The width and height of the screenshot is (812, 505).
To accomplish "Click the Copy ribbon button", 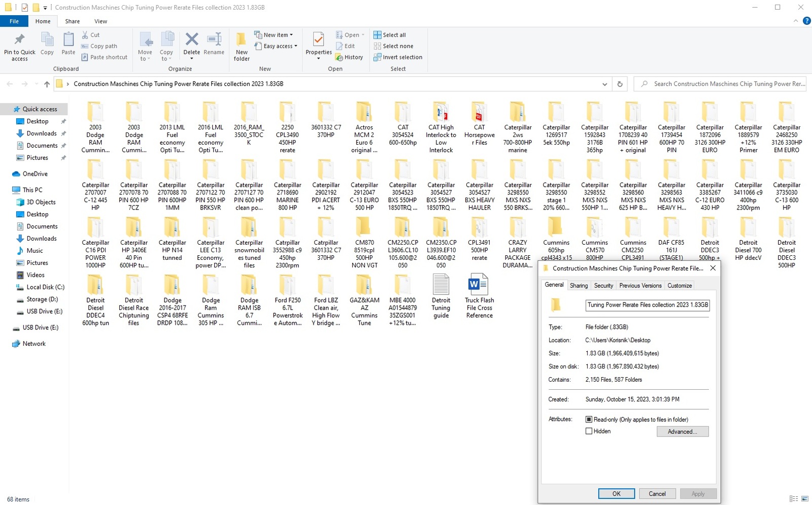I will click(47, 44).
